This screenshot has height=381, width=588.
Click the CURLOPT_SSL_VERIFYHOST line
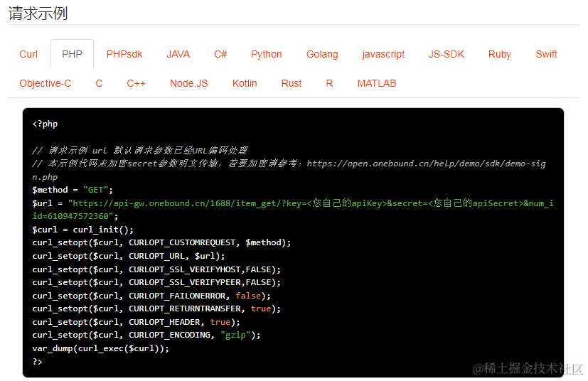(x=156, y=269)
